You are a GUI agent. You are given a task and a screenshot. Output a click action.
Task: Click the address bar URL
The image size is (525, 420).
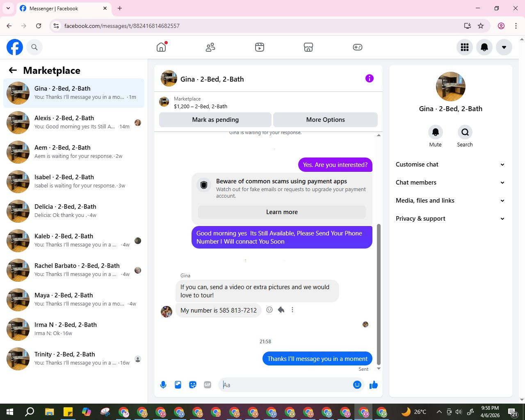pyautogui.click(x=122, y=26)
